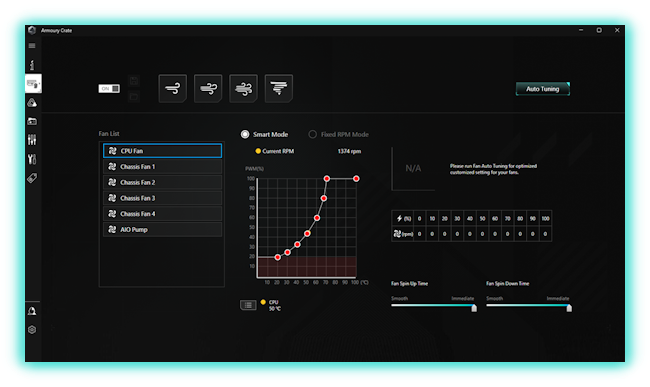This screenshot has width=650, height=387.
Task: Open the hamburger menu in sidebar
Action: tap(32, 46)
